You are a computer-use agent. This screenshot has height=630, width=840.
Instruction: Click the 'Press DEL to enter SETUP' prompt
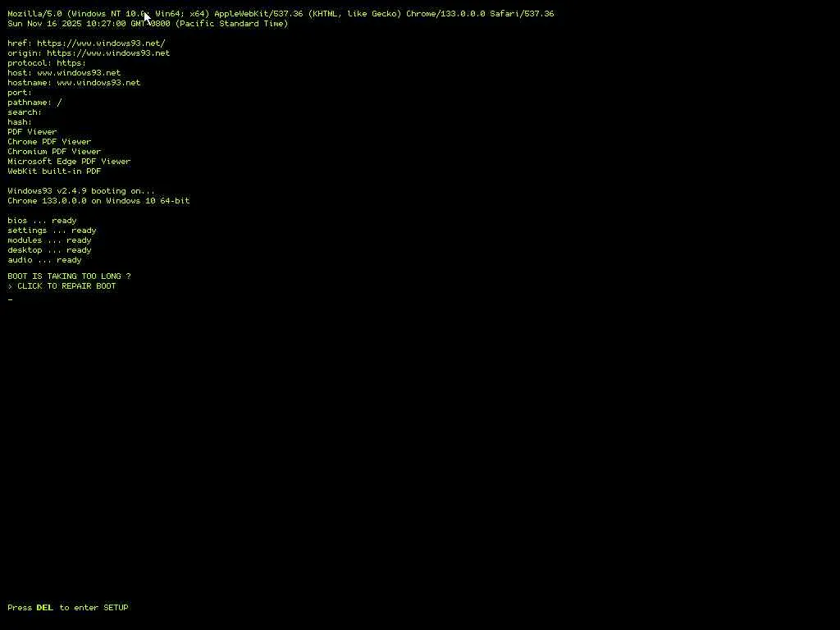[68, 608]
